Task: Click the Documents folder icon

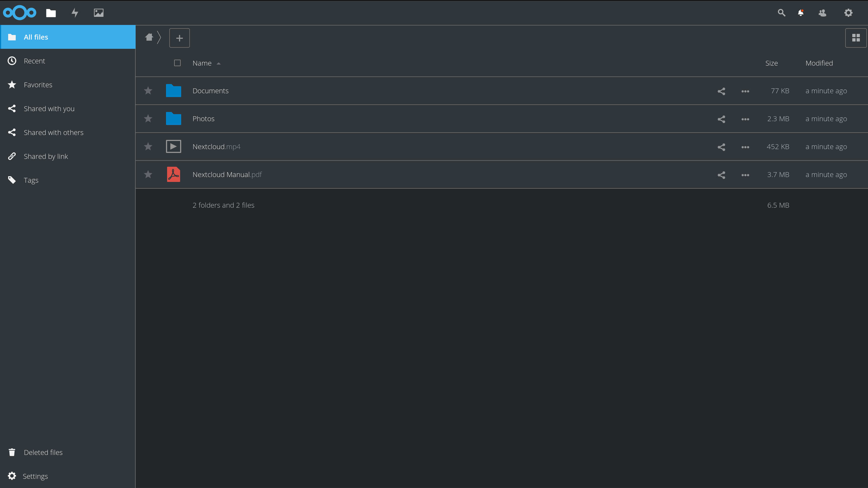Action: click(x=174, y=91)
